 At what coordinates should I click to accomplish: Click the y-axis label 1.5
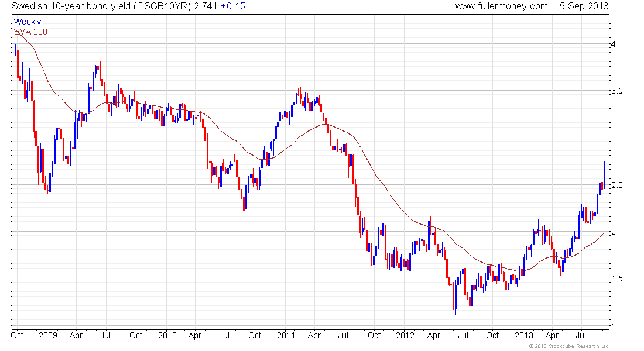click(617, 278)
